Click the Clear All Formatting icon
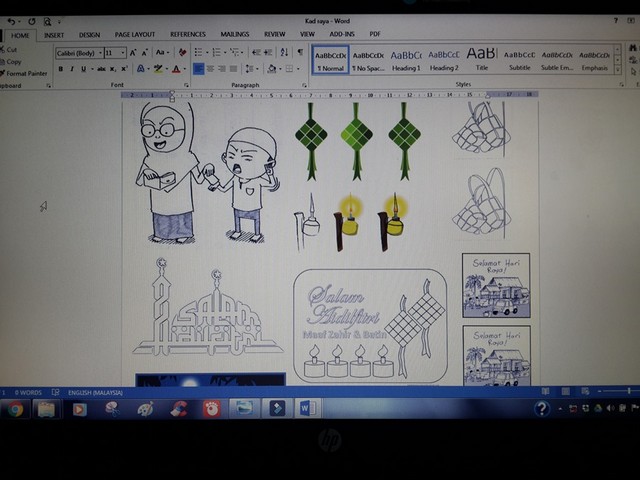Viewport: 640px width, 480px height. [x=181, y=52]
